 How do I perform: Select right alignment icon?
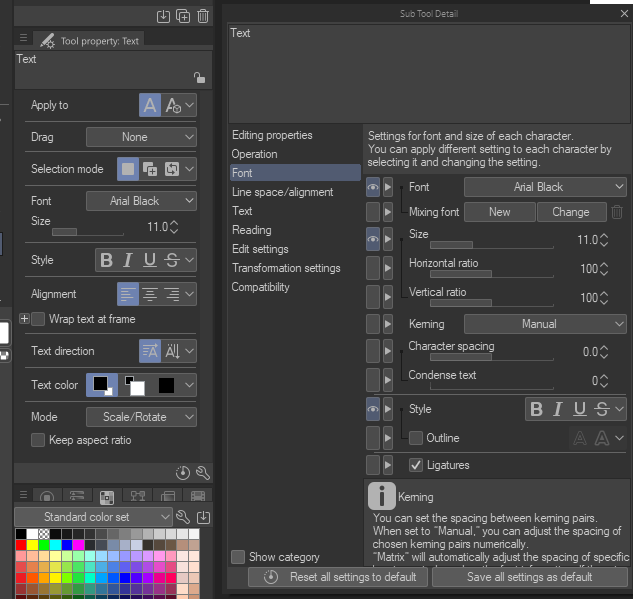click(x=172, y=294)
